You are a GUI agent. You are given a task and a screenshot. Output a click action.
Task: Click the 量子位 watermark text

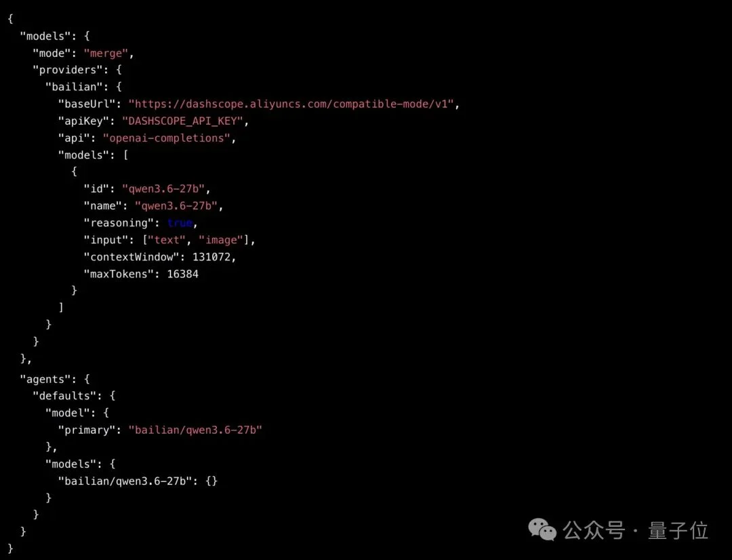pos(678,531)
